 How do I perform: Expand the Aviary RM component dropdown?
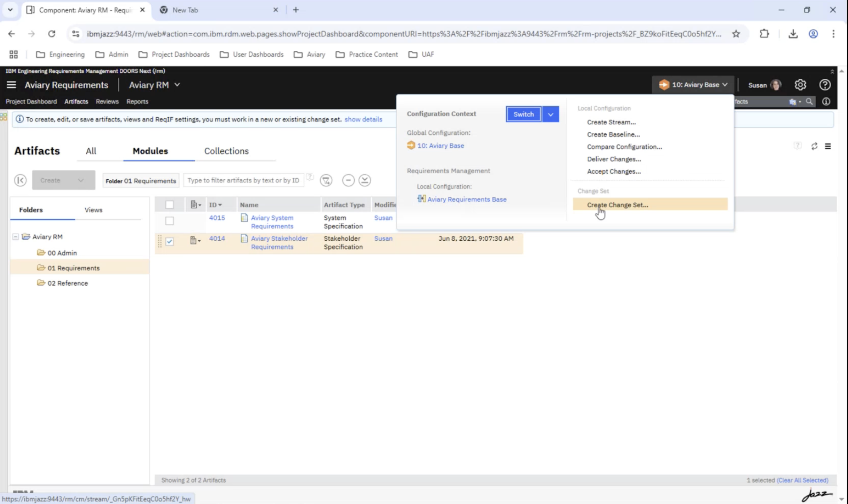point(177,85)
